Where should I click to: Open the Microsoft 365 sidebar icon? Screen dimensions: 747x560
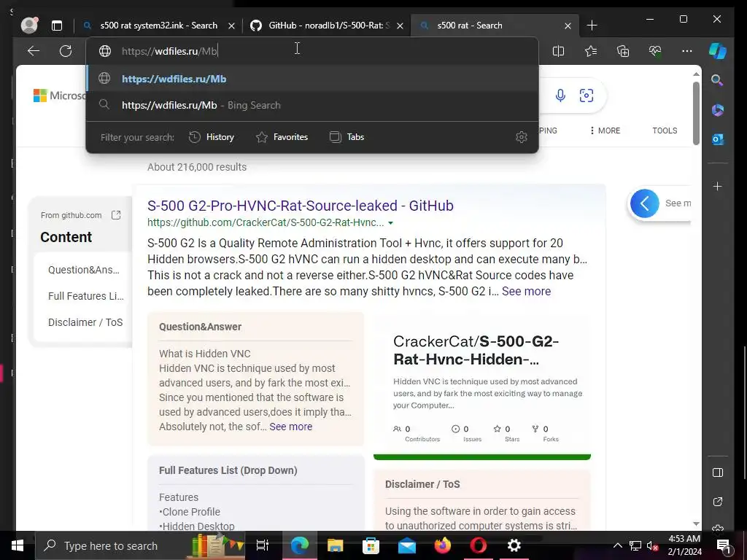coord(718,110)
